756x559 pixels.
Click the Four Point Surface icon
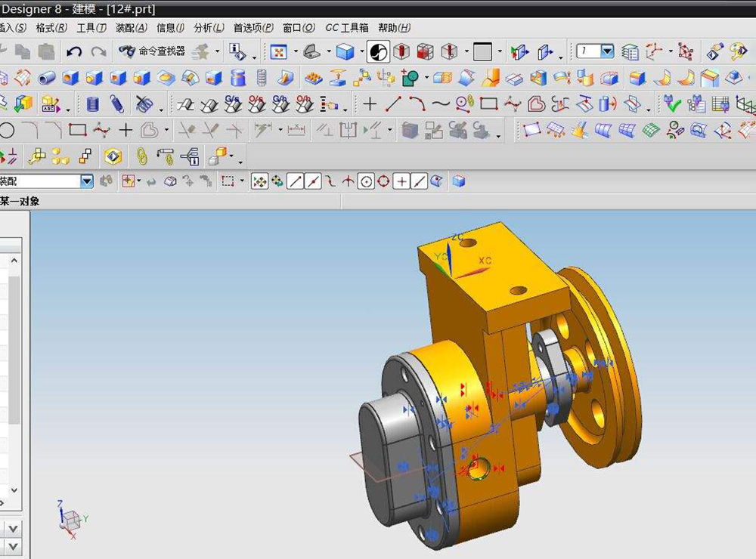point(531,130)
